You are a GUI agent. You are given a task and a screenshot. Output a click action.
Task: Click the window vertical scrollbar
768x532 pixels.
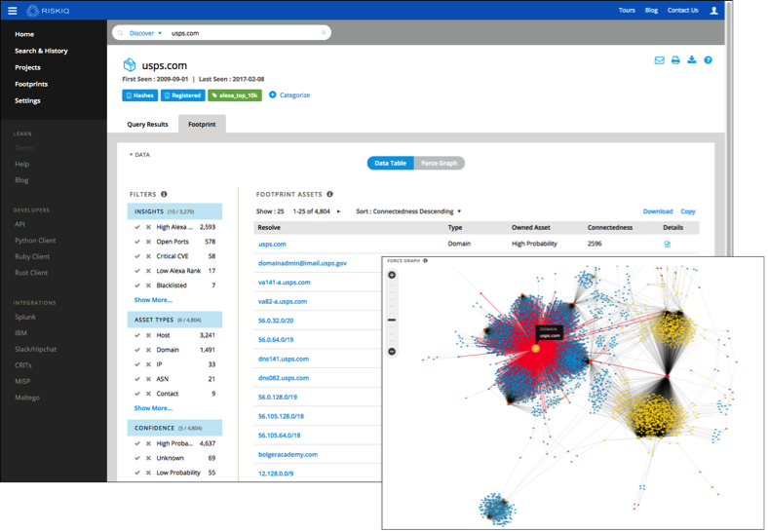(x=728, y=128)
